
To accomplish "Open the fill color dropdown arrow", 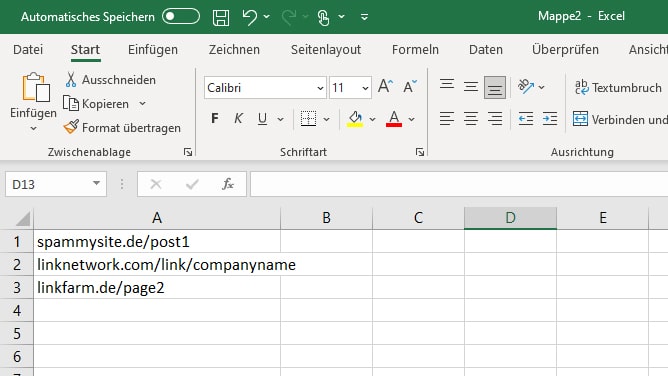I will (x=372, y=119).
